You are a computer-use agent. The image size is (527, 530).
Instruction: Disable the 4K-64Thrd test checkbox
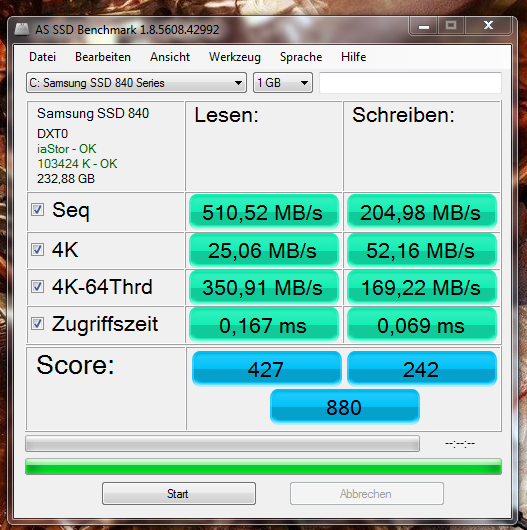click(x=38, y=287)
